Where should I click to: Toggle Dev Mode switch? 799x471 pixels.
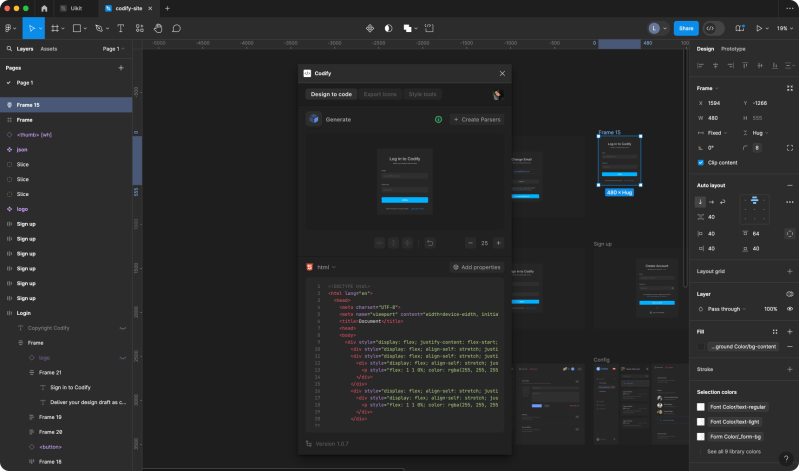click(713, 29)
